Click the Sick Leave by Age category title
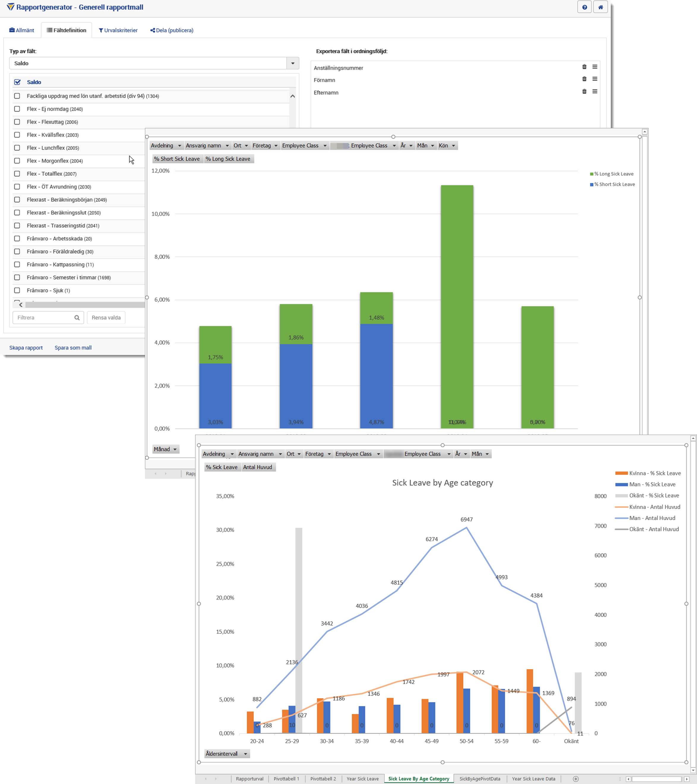 coord(442,482)
